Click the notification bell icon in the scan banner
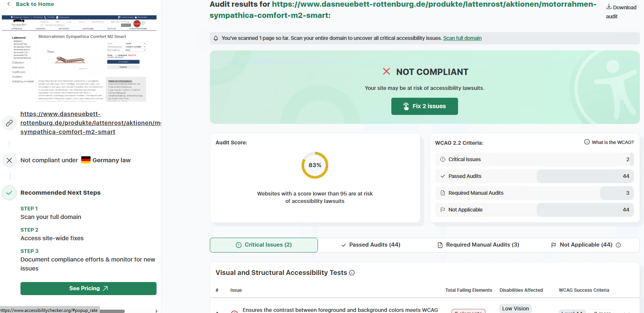 [216, 38]
